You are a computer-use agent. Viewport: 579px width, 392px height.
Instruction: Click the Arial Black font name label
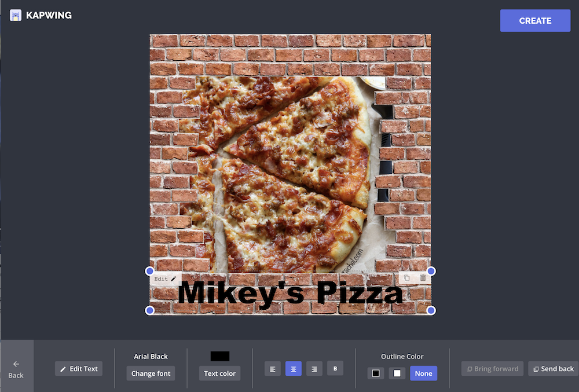[151, 357]
